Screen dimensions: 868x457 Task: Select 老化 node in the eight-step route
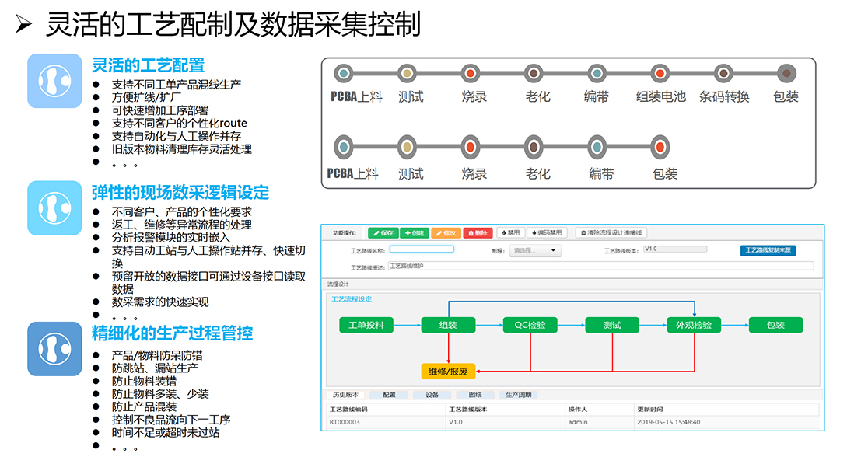[x=534, y=73]
